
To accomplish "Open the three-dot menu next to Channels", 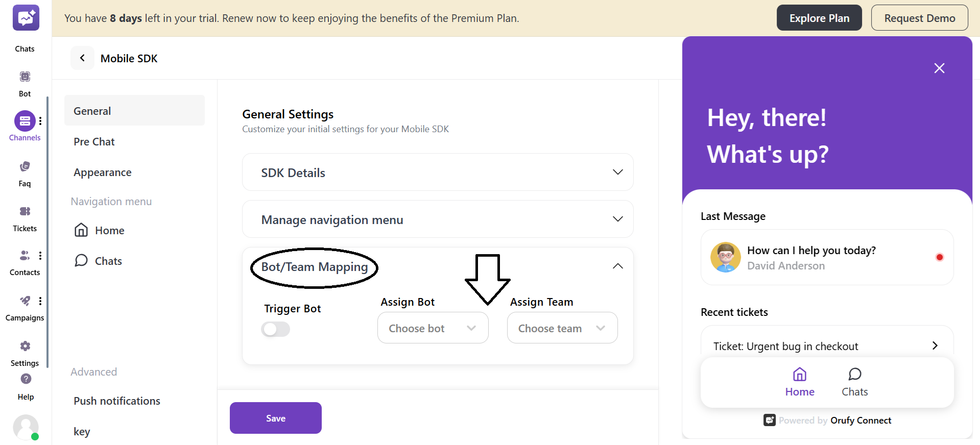I will coord(41,120).
